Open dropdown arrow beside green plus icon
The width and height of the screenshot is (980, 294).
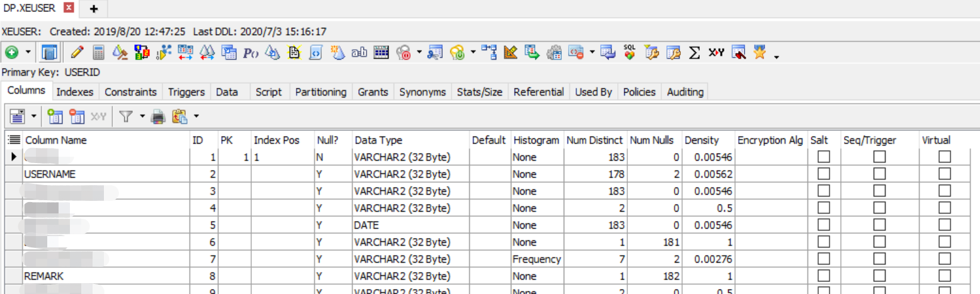[28, 52]
